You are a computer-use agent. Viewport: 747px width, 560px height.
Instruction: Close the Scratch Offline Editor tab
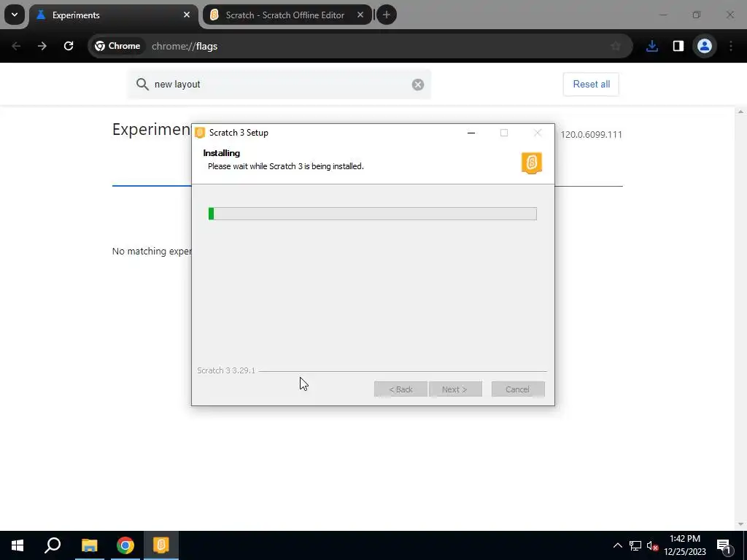[x=360, y=15]
